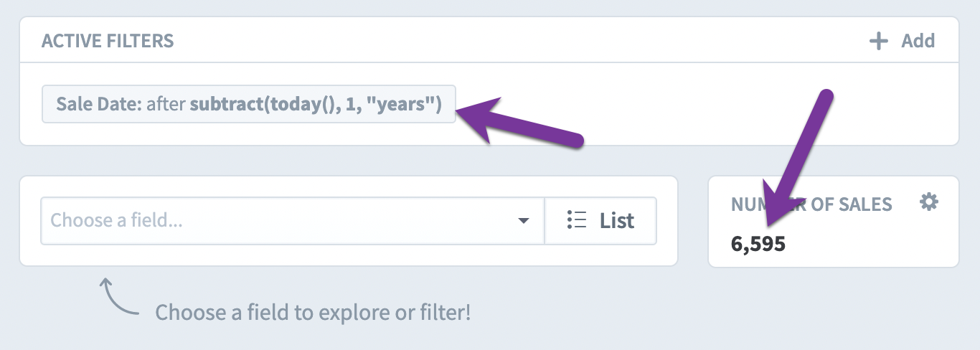The image size is (980, 350).
Task: Click the ACTIVE FILTERS heading
Action: pyautogui.click(x=108, y=41)
